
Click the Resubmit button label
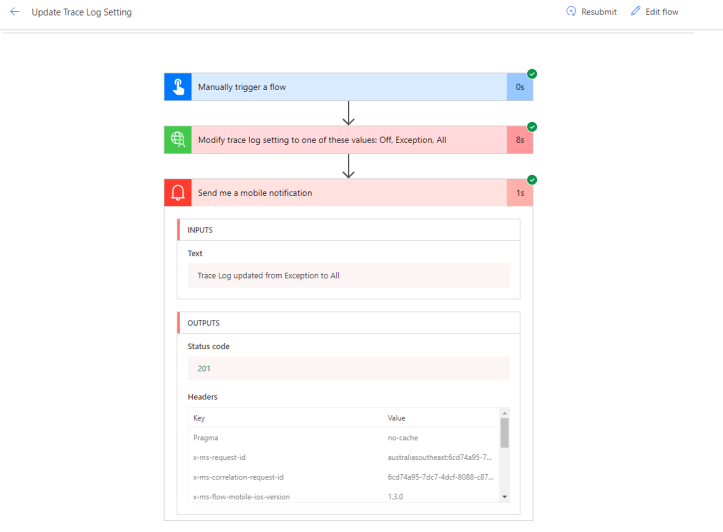pos(599,12)
